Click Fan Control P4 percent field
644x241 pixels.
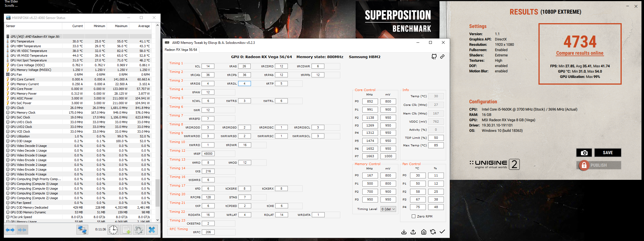coord(436,207)
